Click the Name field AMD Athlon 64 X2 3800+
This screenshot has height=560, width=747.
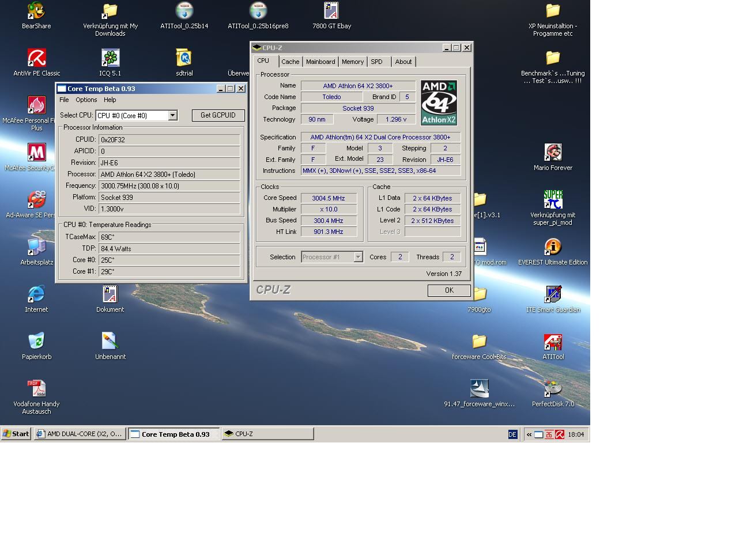pyautogui.click(x=358, y=86)
